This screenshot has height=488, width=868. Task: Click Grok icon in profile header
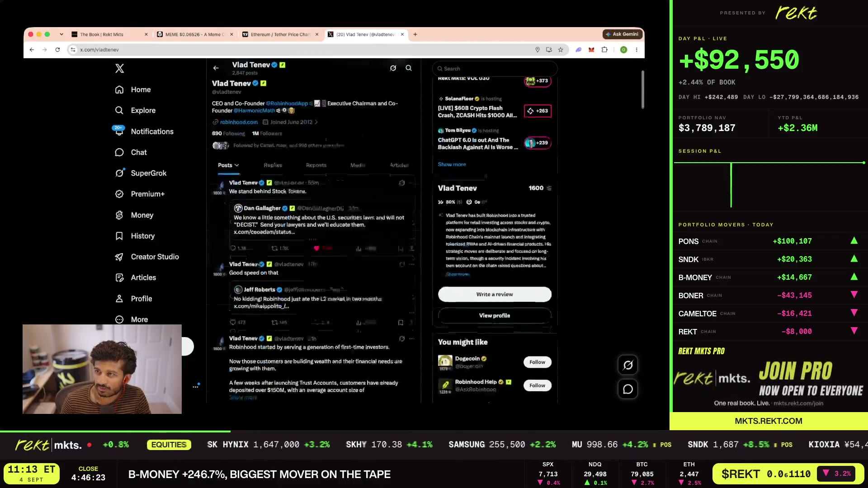(x=393, y=68)
